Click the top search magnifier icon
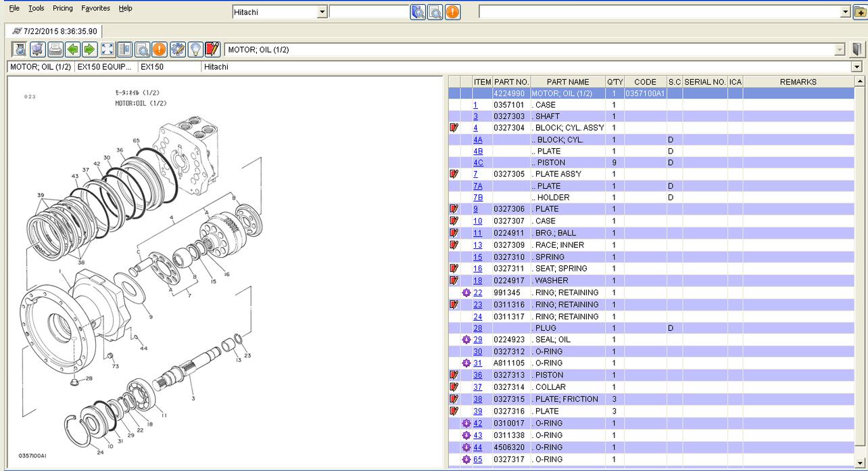This screenshot has width=868, height=471. pos(435,12)
